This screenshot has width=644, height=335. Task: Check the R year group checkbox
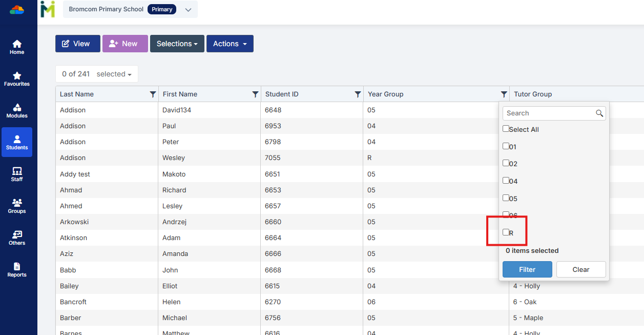coord(506,232)
